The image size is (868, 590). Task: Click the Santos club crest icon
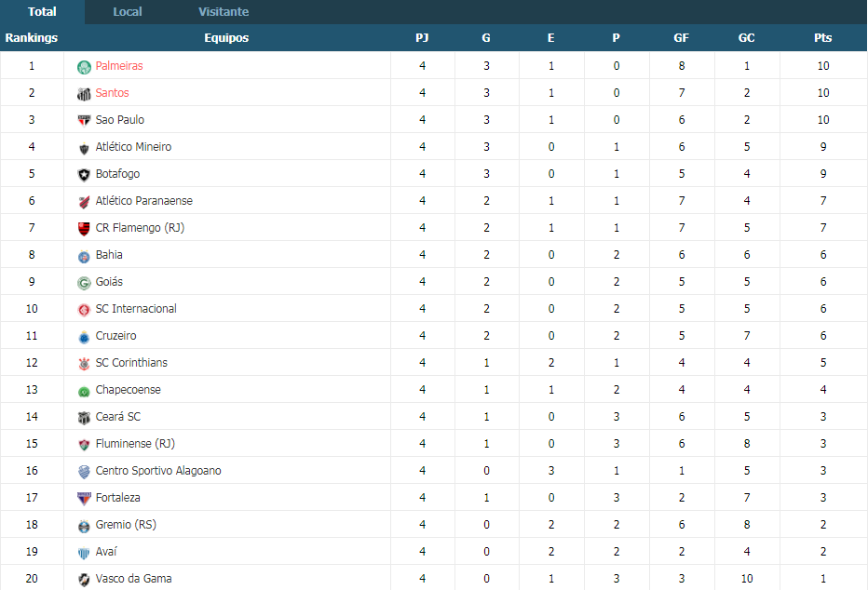84,94
